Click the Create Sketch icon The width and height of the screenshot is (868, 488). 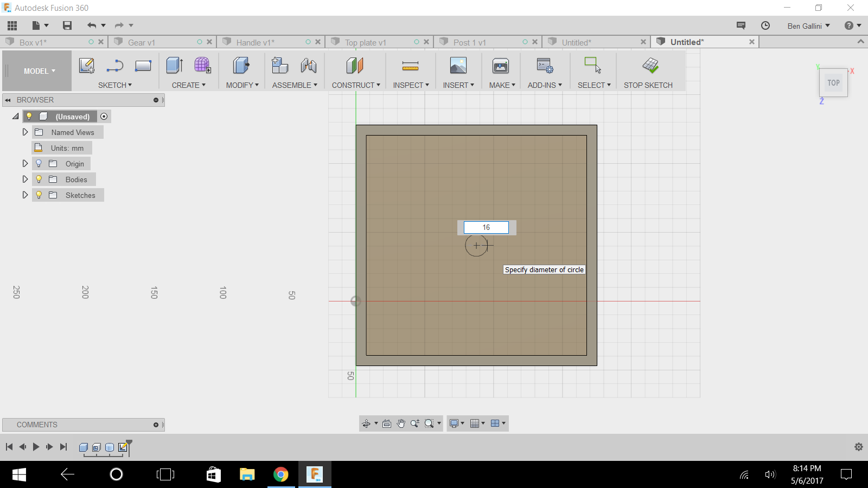pos(87,66)
